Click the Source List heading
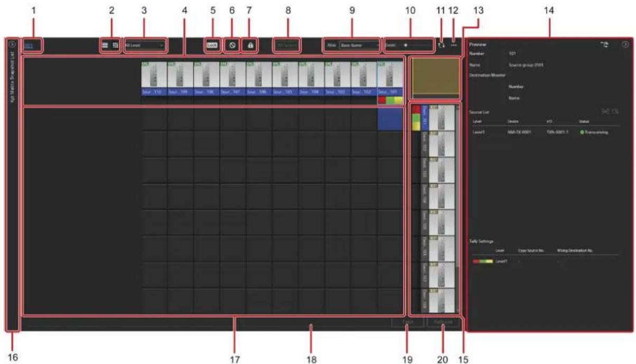Screen dimensions: 636x364 480,112
